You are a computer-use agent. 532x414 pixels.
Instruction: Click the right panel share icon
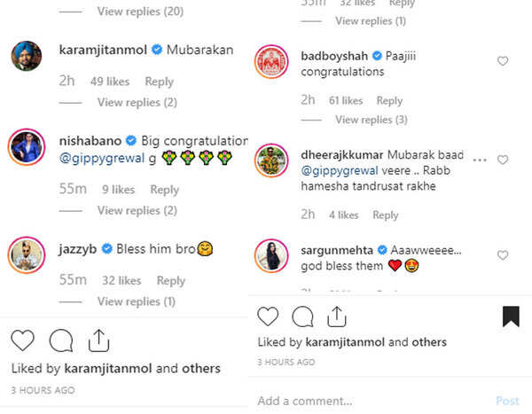(x=337, y=316)
